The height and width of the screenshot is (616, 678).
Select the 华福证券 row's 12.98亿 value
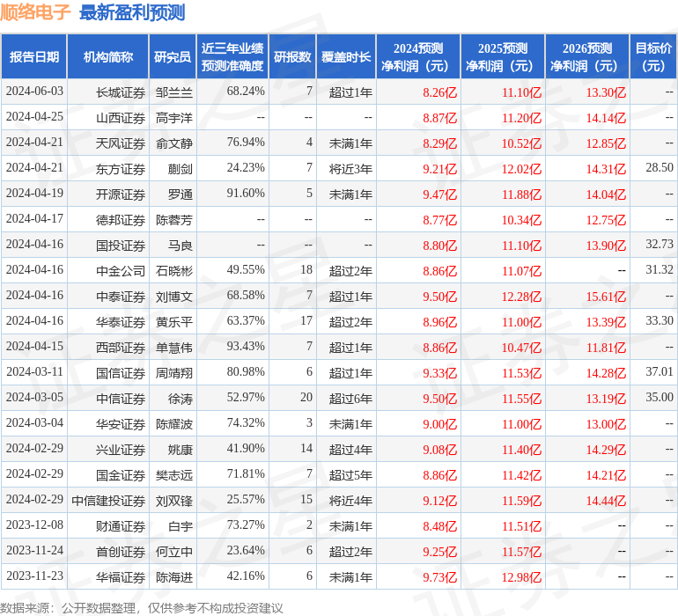coord(521,577)
